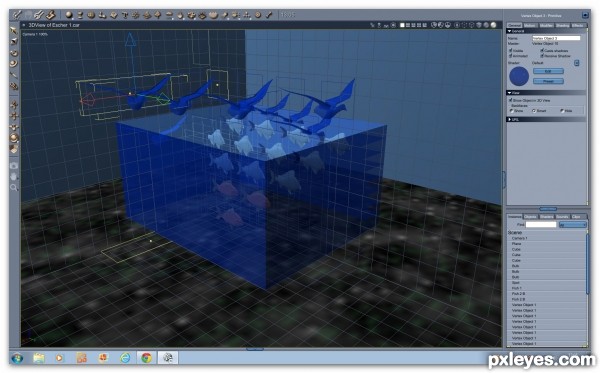
Task: Open the 3DView title dropdown arrow
Action: (x=24, y=25)
